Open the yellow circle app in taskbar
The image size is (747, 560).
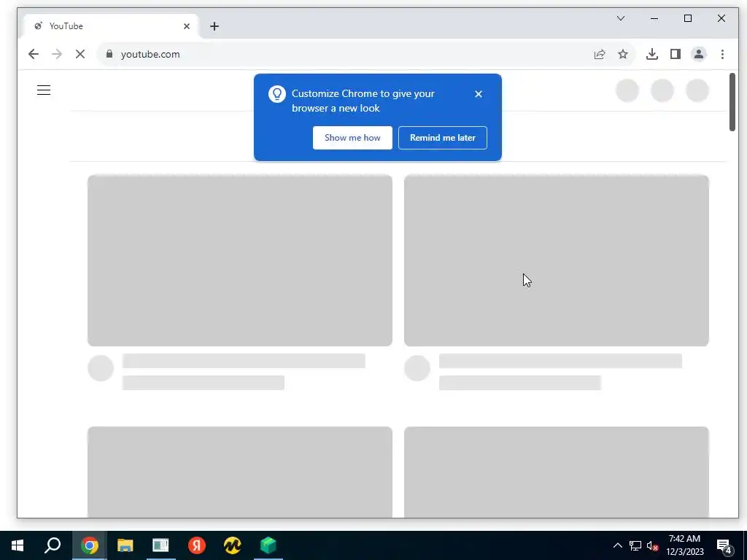233,545
